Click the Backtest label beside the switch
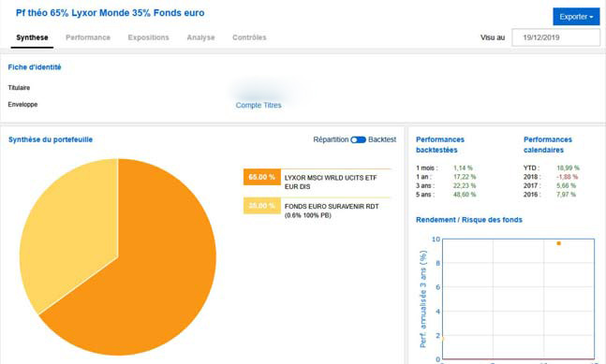 point(382,139)
